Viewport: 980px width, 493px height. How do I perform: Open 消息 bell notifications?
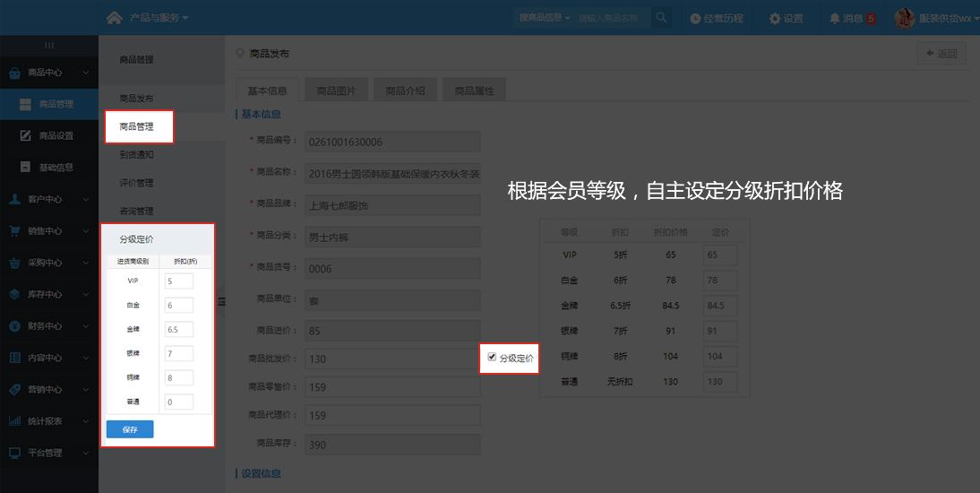pyautogui.click(x=834, y=19)
